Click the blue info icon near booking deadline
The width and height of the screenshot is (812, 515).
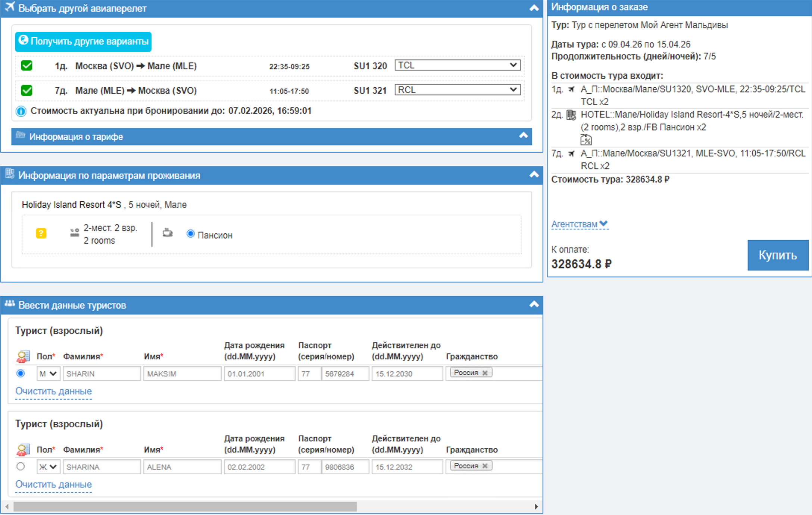(21, 111)
